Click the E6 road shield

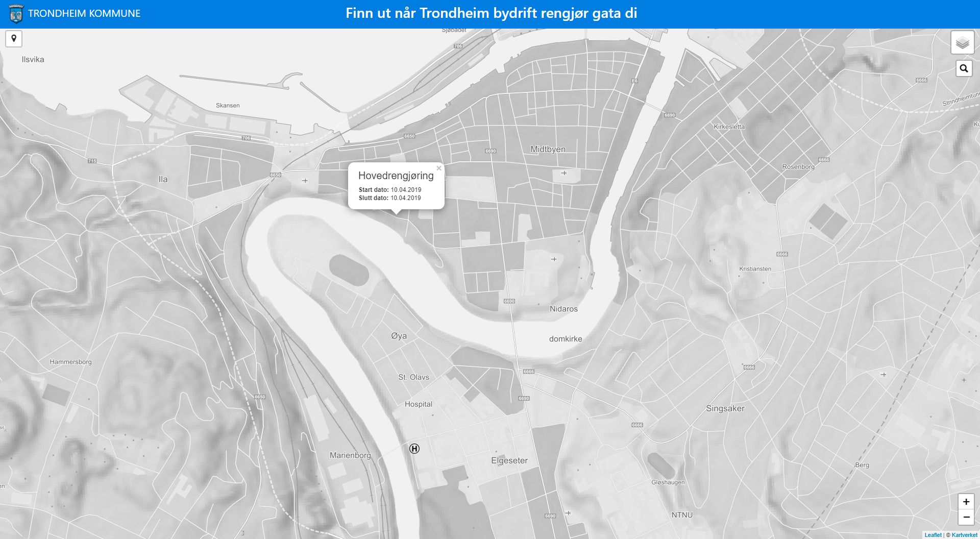[x=634, y=81]
